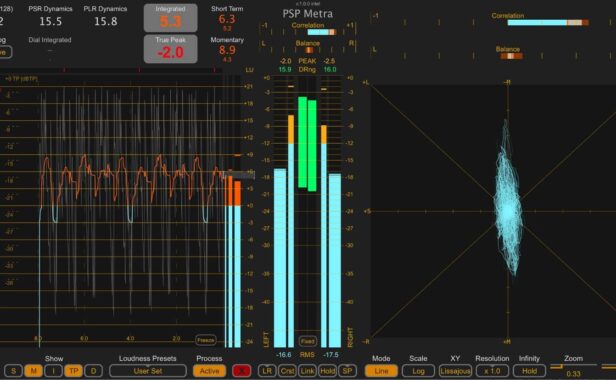The height and width of the screenshot is (380, 616).
Task: Click the right DRng value 16.0
Action: [330, 70]
